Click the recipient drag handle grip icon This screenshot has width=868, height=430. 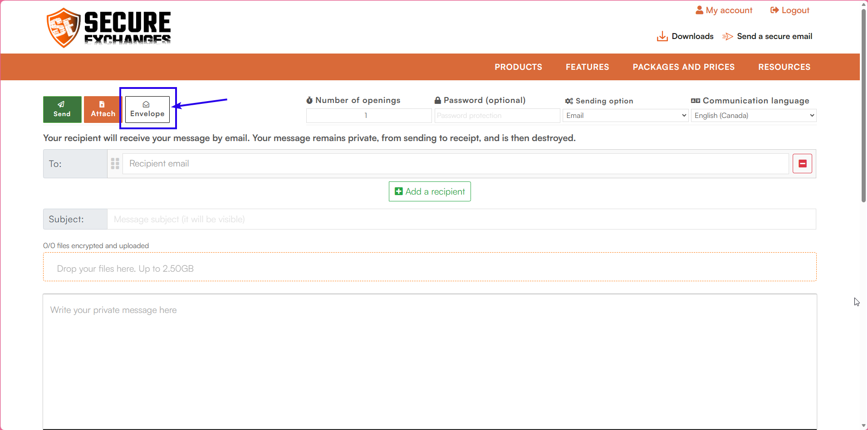(115, 164)
